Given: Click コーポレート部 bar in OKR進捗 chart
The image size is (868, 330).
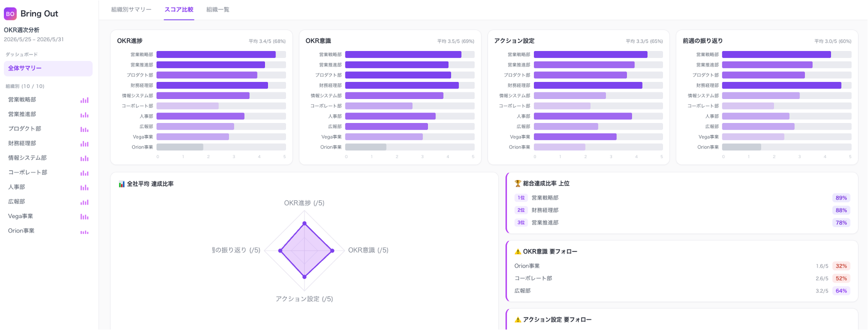Looking at the screenshot, I should point(187,106).
